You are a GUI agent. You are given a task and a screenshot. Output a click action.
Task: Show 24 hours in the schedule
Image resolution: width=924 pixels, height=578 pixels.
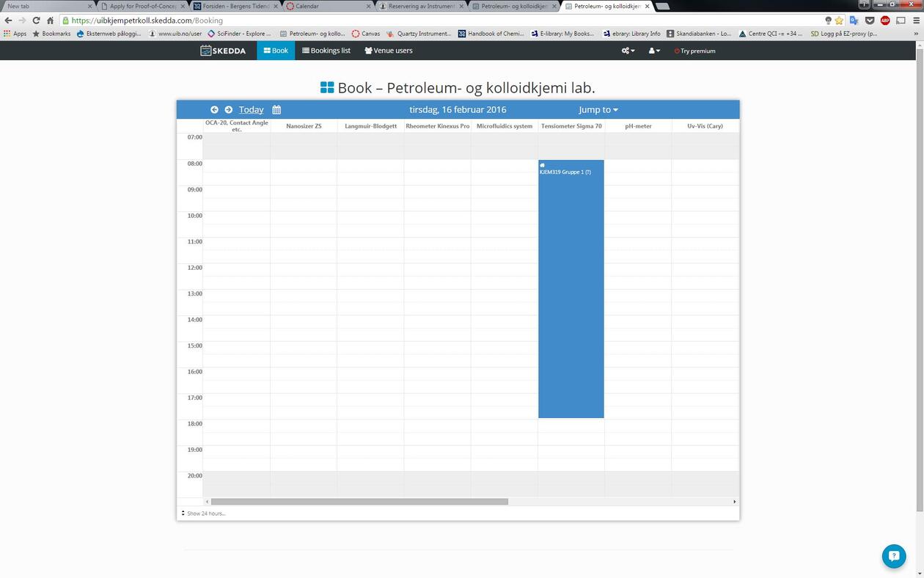[x=205, y=513]
